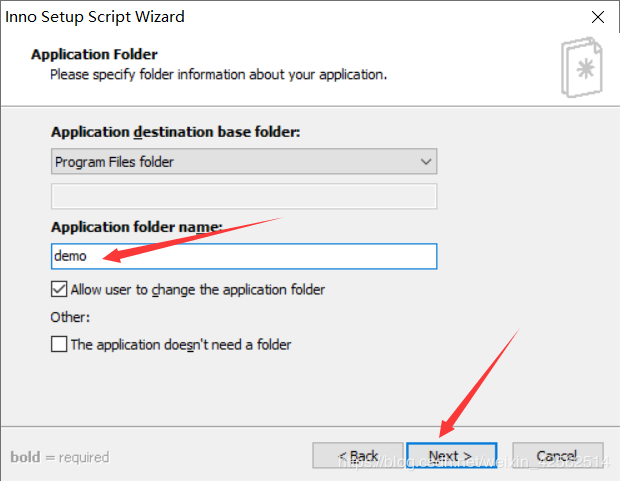Cancel the script wizard
The height and width of the screenshot is (481, 620).
tap(557, 456)
